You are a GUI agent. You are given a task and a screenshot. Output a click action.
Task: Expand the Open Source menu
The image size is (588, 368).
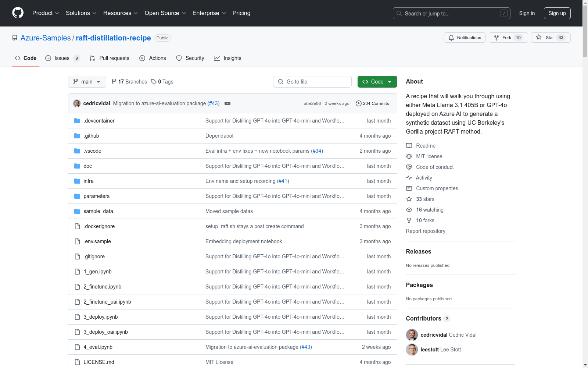(165, 13)
